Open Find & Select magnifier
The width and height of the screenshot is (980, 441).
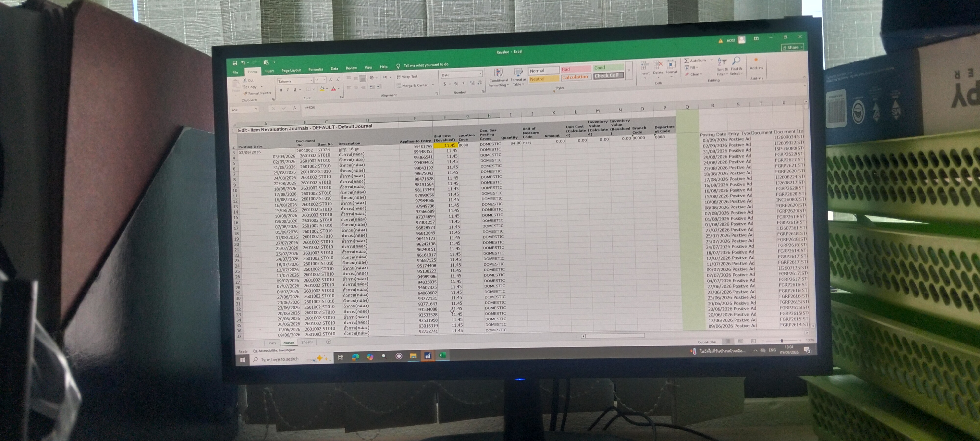(736, 65)
